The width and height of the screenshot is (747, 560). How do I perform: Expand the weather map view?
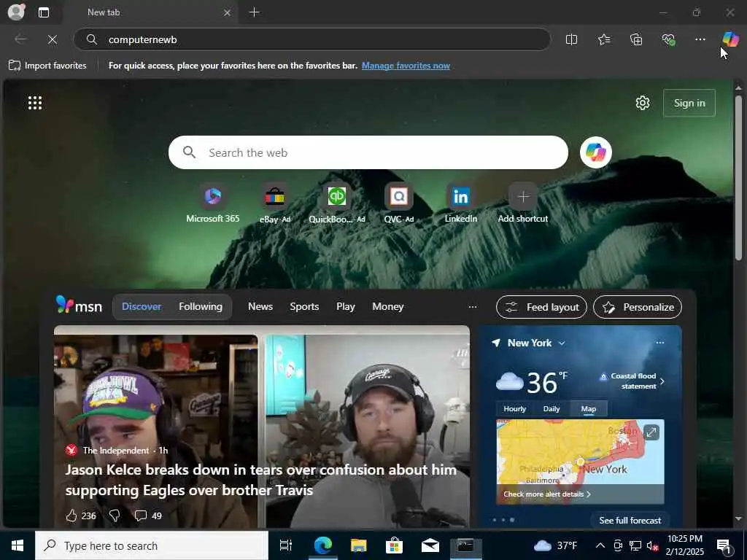pyautogui.click(x=651, y=432)
